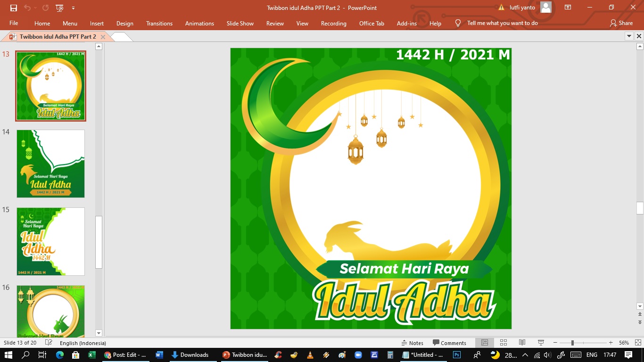Click the zoom out minus button
The image size is (644, 362).
tap(555, 343)
